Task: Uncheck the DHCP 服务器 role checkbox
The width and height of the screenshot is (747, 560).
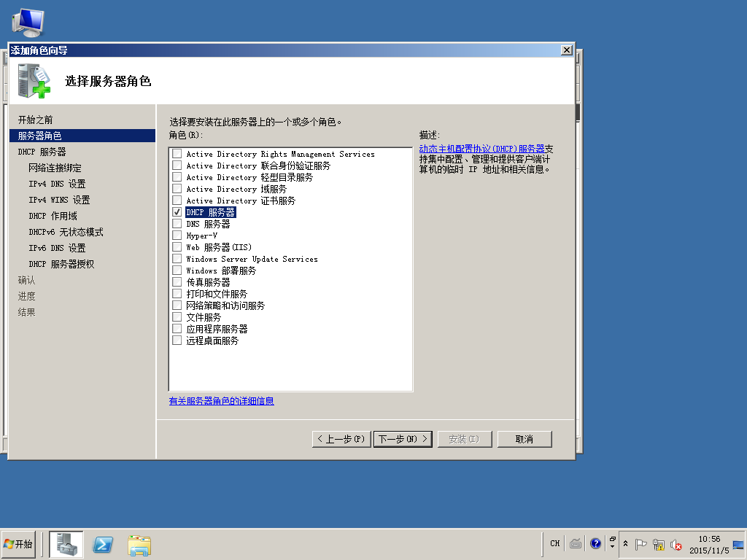Action: coord(177,212)
